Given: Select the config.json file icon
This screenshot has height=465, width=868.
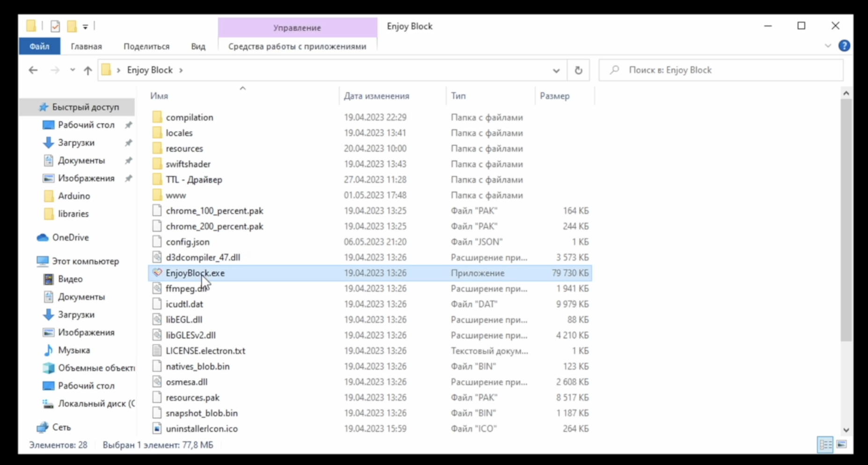Looking at the screenshot, I should pos(157,242).
